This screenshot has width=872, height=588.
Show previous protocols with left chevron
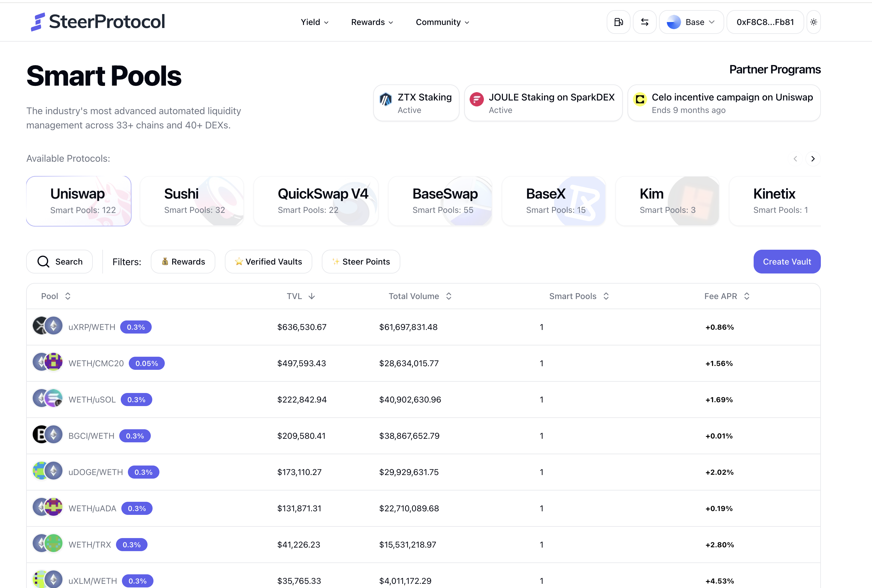click(x=795, y=159)
